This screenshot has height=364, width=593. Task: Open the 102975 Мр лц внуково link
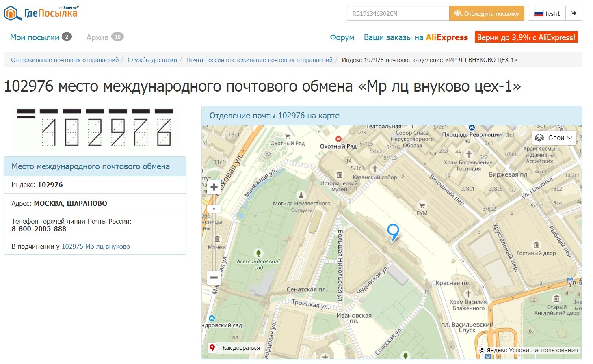tap(95, 246)
